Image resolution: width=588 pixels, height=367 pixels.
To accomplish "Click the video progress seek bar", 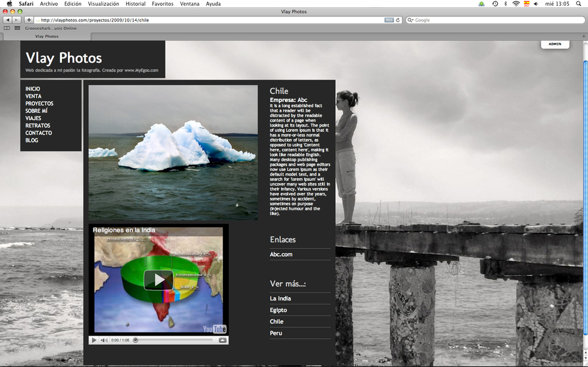I will click(x=173, y=340).
